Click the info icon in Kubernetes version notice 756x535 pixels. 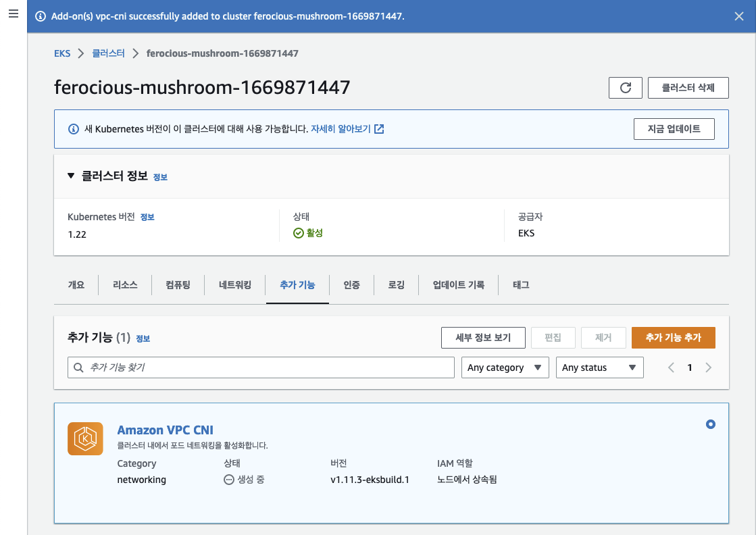pos(73,129)
